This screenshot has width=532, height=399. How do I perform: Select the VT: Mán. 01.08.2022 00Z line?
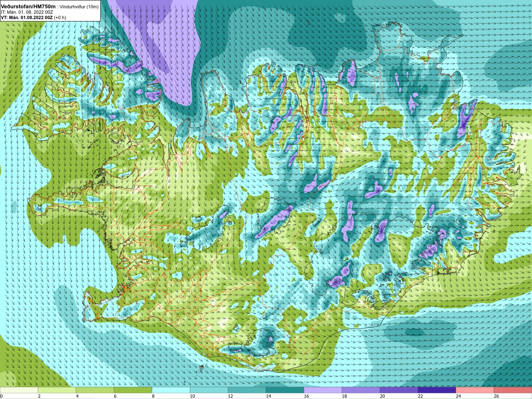click(27, 17)
